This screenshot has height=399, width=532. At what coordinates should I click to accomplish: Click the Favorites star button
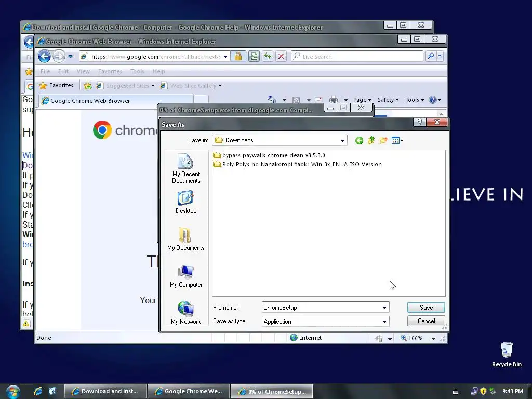pos(56,86)
